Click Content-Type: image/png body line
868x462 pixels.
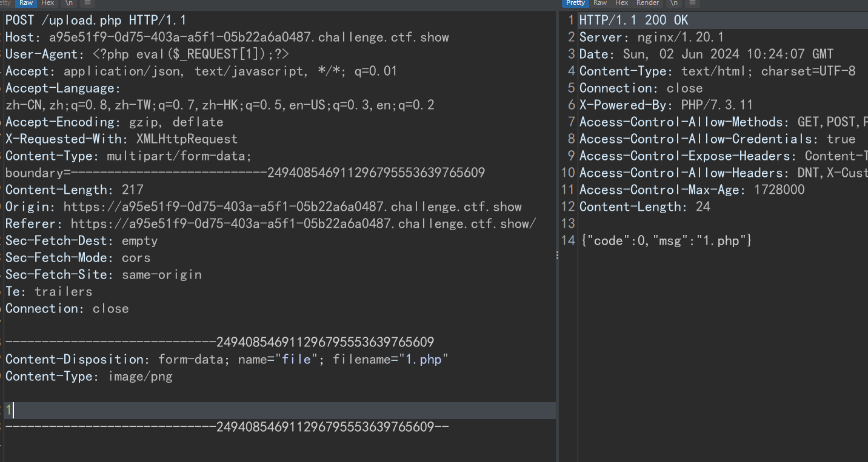89,376
